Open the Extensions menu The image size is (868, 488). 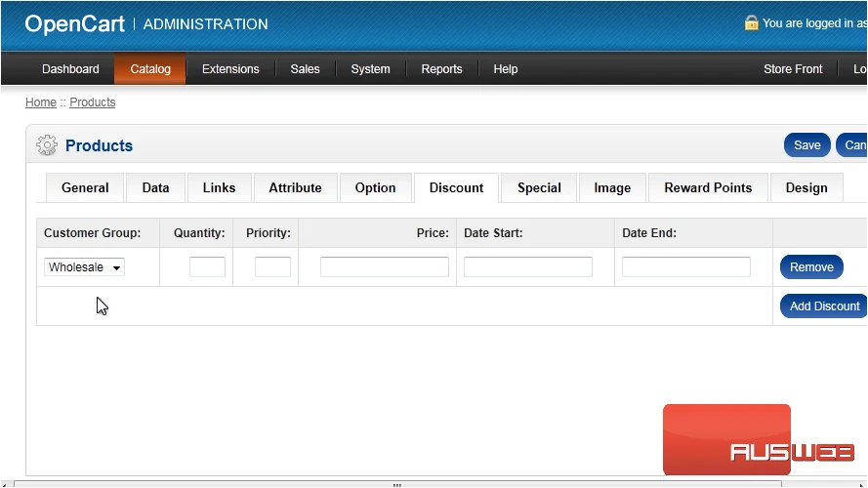tap(230, 69)
